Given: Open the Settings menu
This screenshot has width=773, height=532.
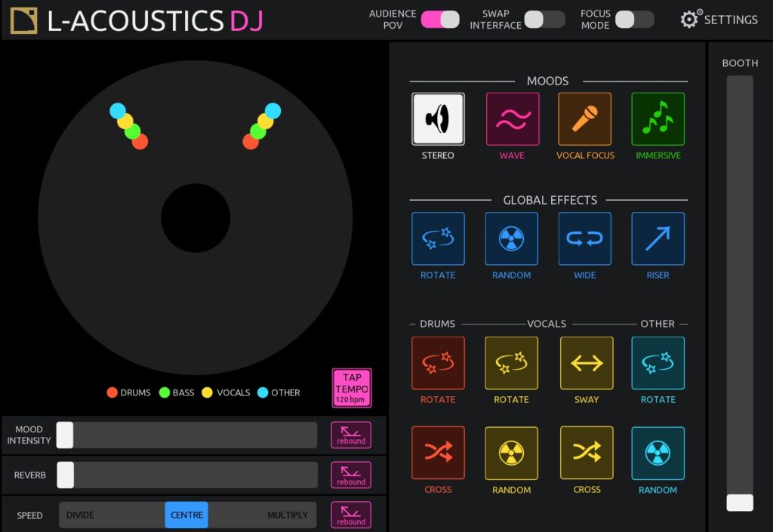Looking at the screenshot, I should [x=719, y=20].
